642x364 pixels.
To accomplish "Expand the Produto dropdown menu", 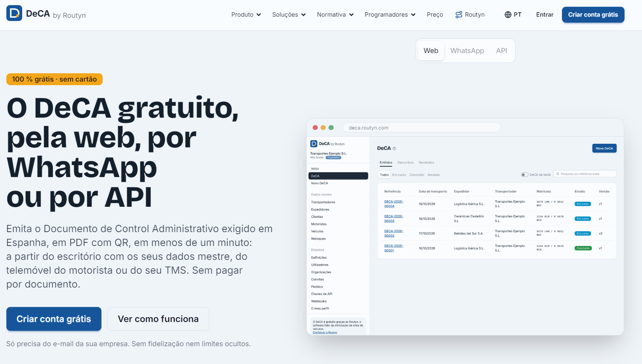I will click(246, 15).
